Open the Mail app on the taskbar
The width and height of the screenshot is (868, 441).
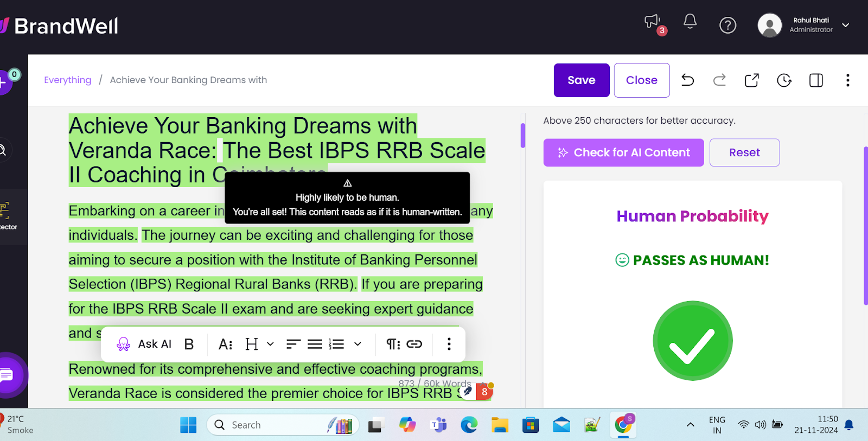pyautogui.click(x=561, y=425)
